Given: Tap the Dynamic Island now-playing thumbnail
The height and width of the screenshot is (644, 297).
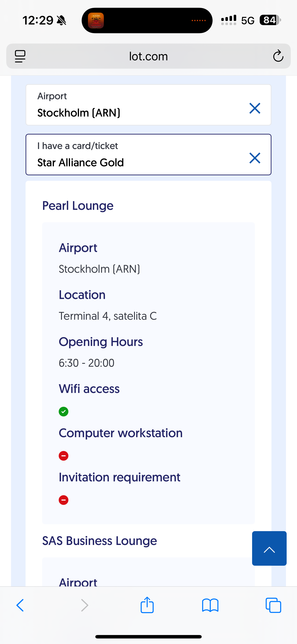Looking at the screenshot, I should 96,20.
